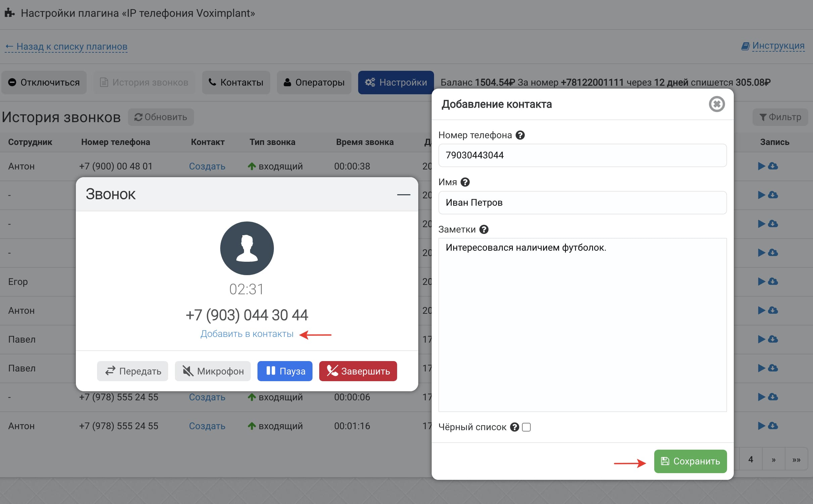Download recording in the Егор row
This screenshot has height=504, width=813.
tap(773, 282)
